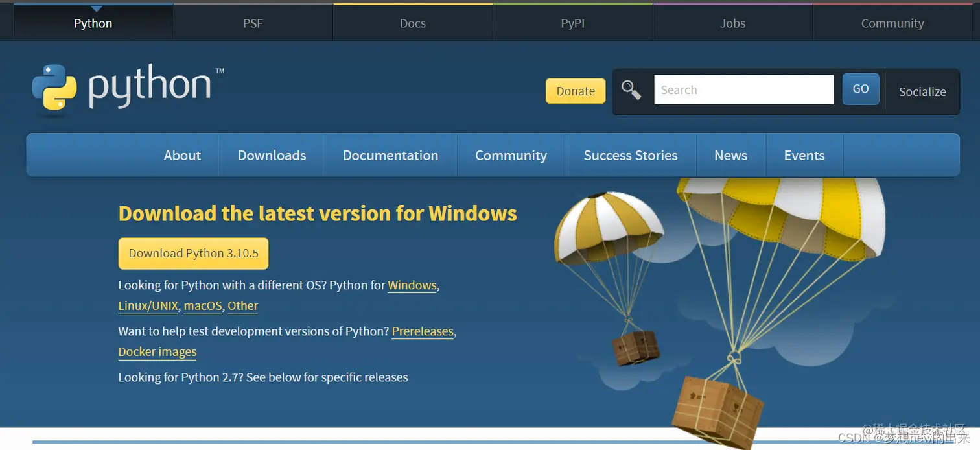
Task: Open the Docs top tab
Action: point(413,23)
